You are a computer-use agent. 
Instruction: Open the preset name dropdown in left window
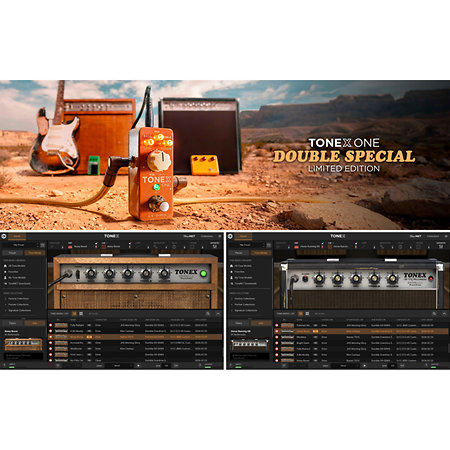point(21,245)
